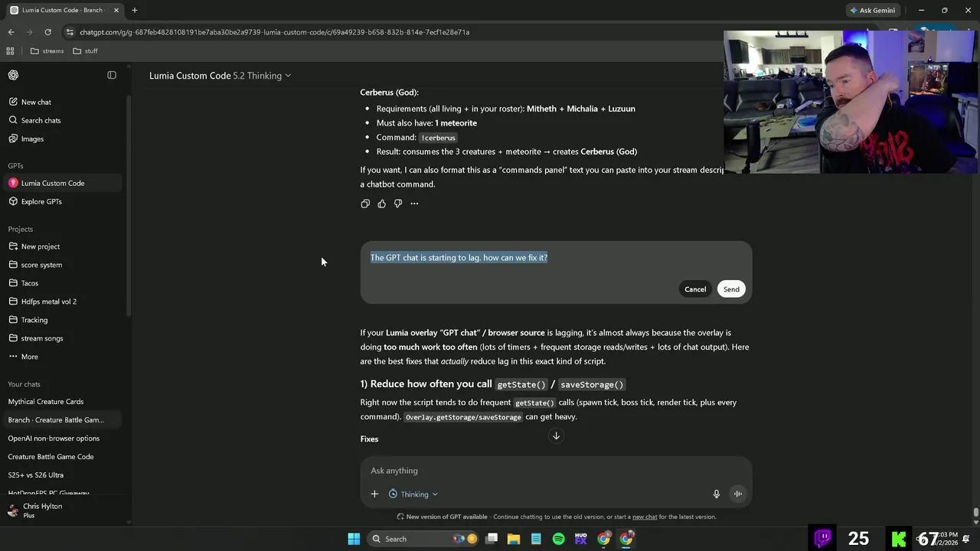Open the new chat link in footer notice
This screenshot has width=980, height=551.
(645, 517)
